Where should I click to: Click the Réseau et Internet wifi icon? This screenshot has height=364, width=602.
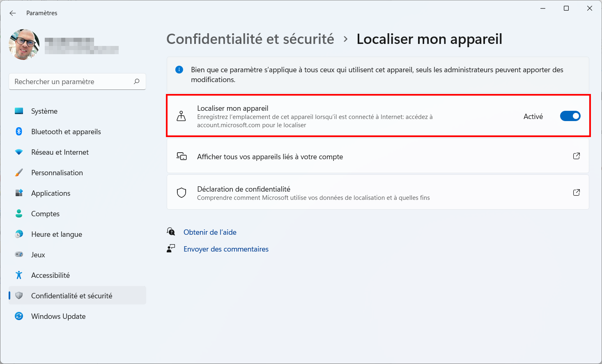pyautogui.click(x=19, y=152)
